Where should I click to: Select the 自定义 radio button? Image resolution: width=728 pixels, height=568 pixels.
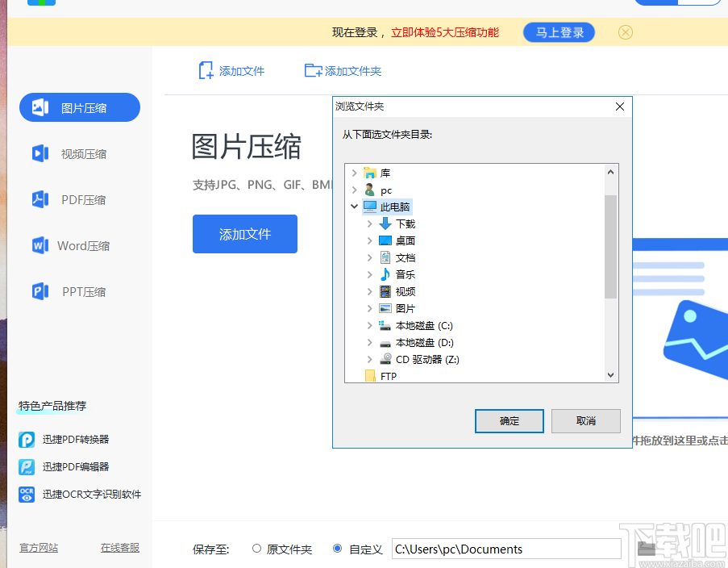click(337, 549)
